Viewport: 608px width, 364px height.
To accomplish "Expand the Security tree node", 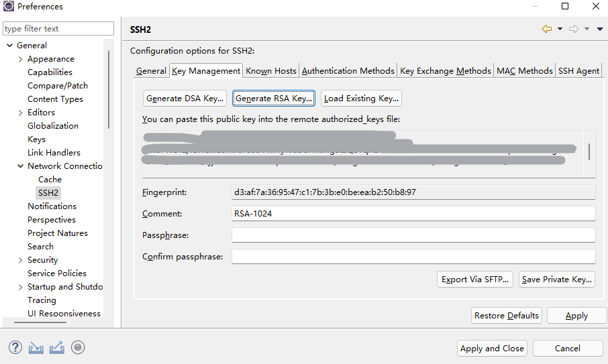I will [21, 260].
